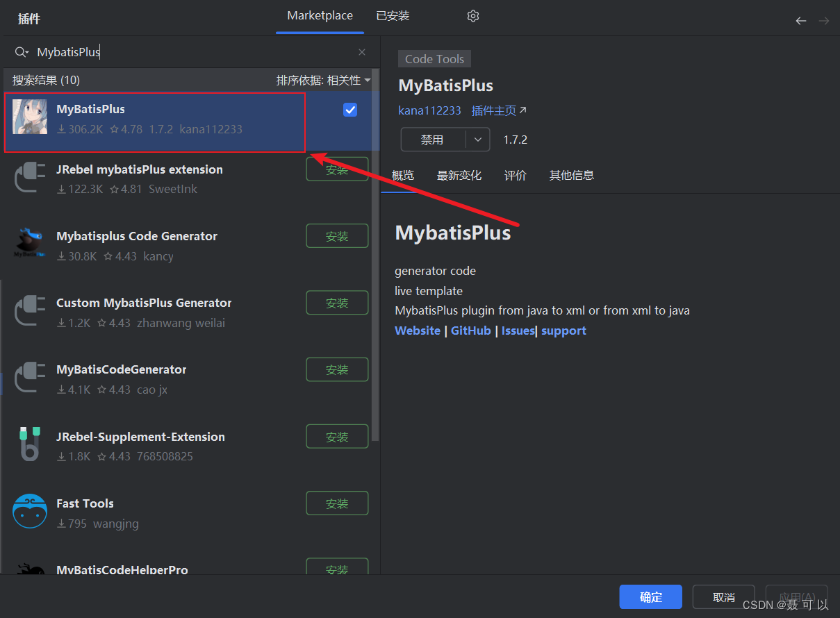Screen dimensions: 840x618
Task: Click the search magnifier history icon
Action: point(22,52)
